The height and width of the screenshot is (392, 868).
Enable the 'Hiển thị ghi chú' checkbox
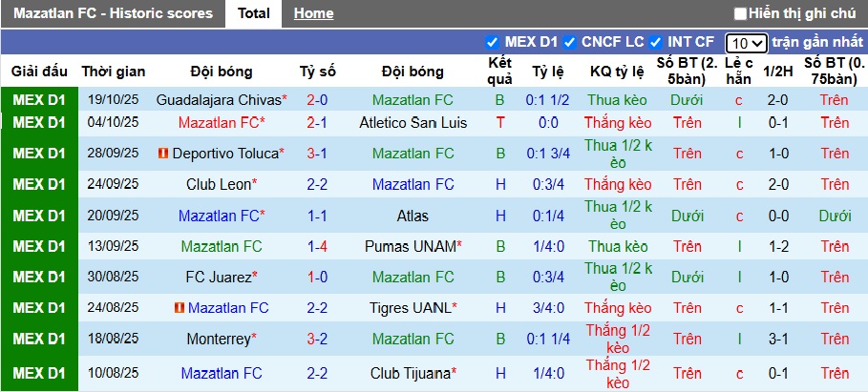pos(740,13)
